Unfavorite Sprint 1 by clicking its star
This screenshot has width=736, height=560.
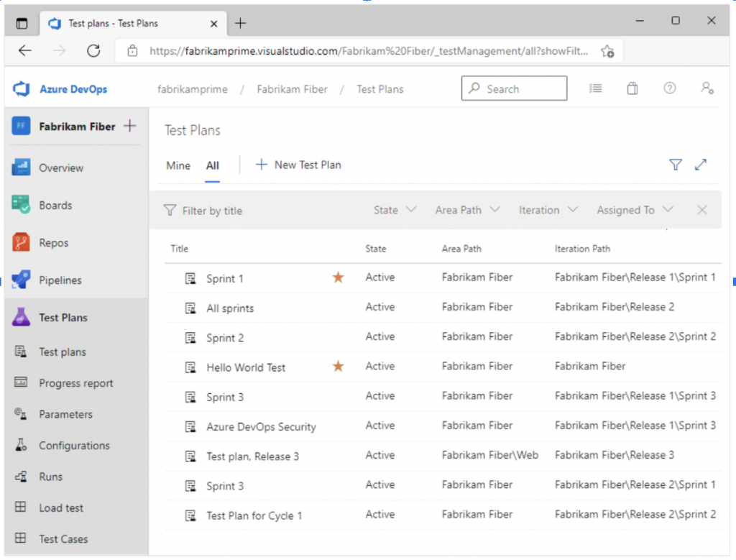pyautogui.click(x=338, y=277)
